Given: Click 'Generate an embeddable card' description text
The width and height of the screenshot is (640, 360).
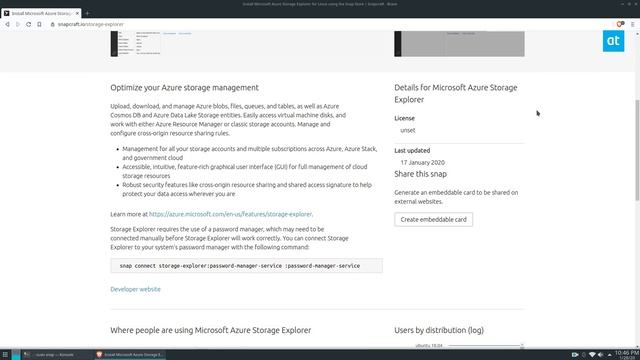Looking at the screenshot, I should pos(456,197).
